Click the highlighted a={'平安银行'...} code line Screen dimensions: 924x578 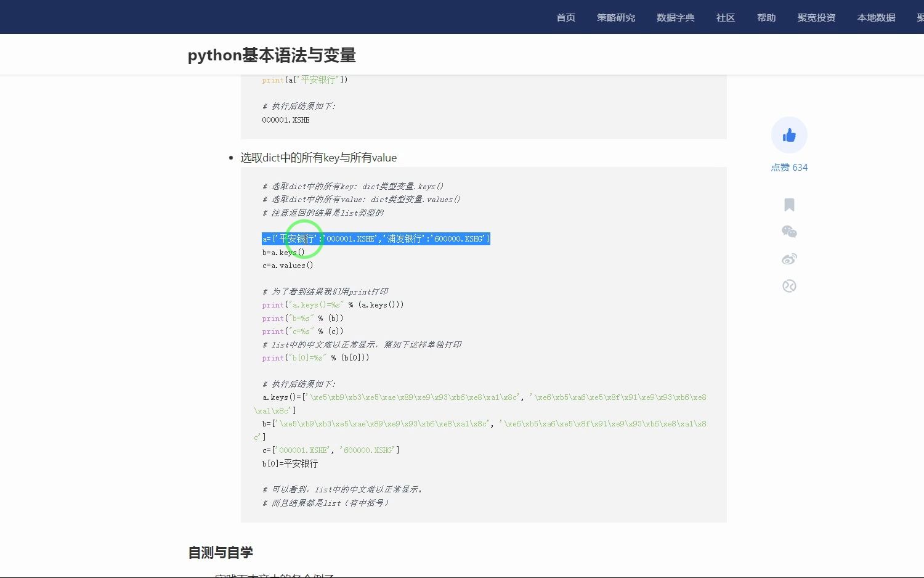(x=376, y=238)
